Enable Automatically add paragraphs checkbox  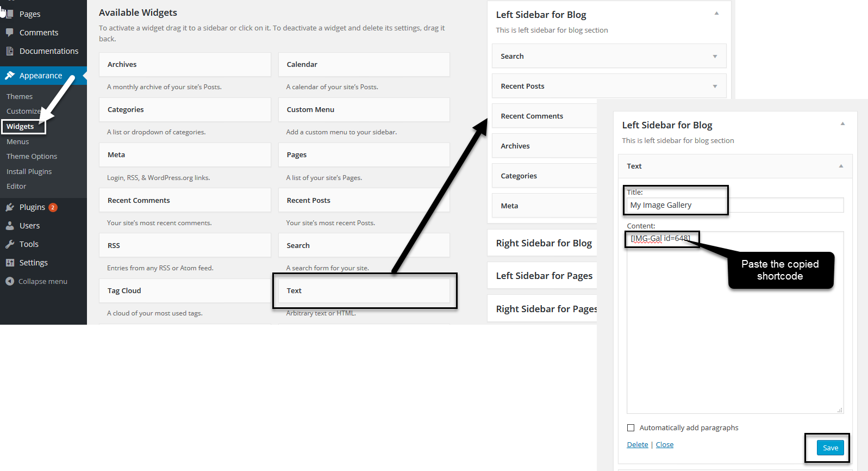click(630, 428)
